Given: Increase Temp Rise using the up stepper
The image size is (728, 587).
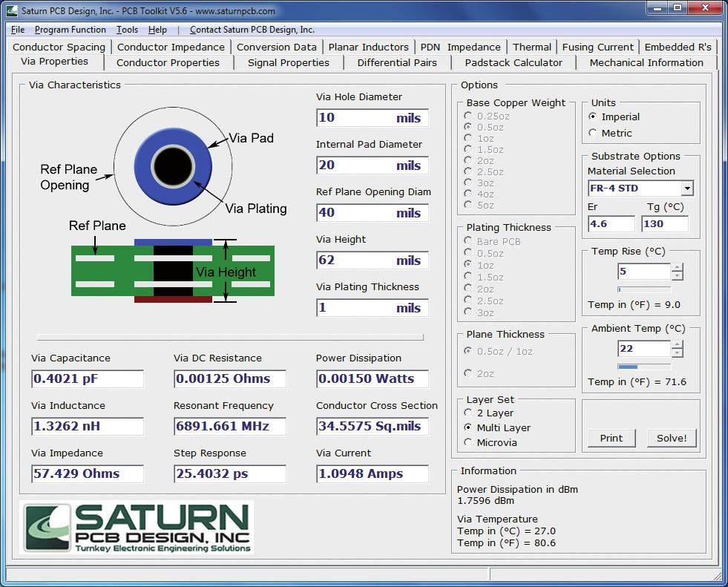Looking at the screenshot, I should pyautogui.click(x=676, y=268).
